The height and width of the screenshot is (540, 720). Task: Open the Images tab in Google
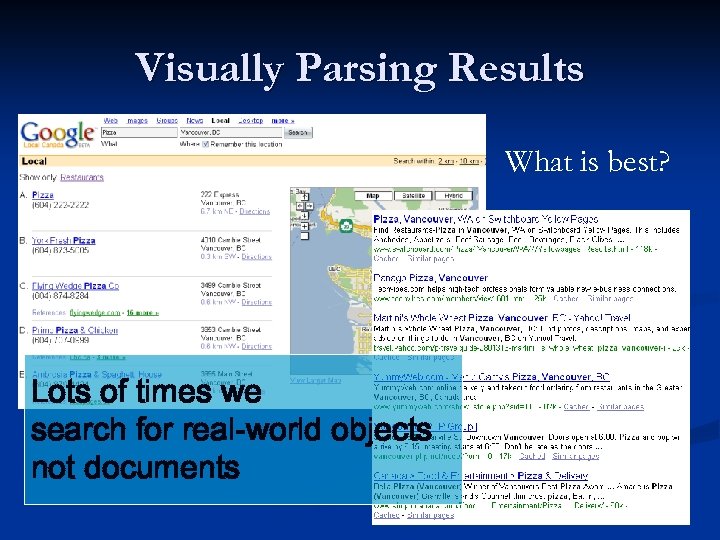[137, 120]
